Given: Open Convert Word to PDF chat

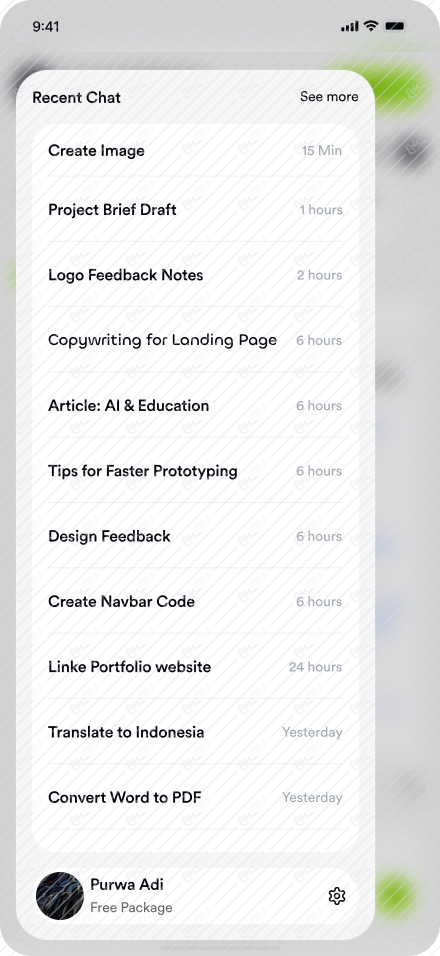Looking at the screenshot, I should click(x=195, y=797).
